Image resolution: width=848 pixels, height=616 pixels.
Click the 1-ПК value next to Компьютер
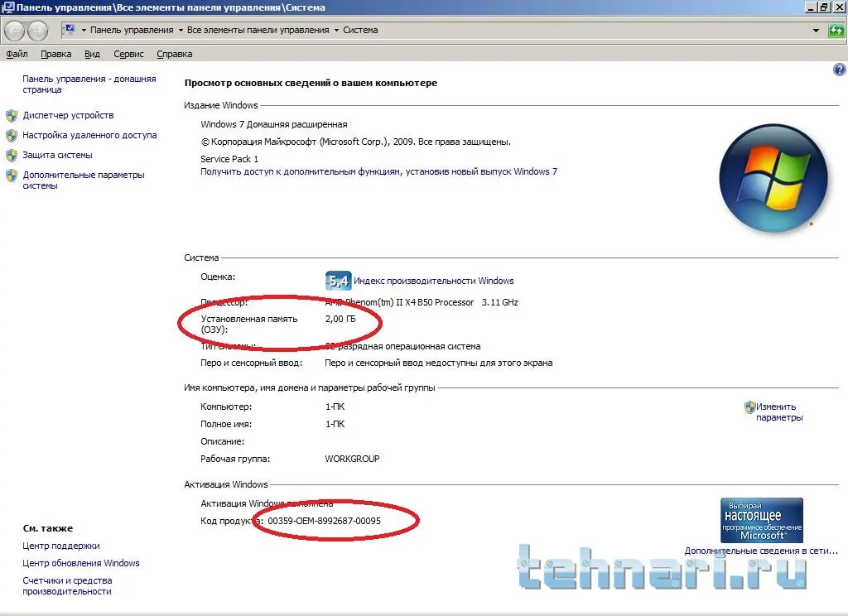click(335, 407)
